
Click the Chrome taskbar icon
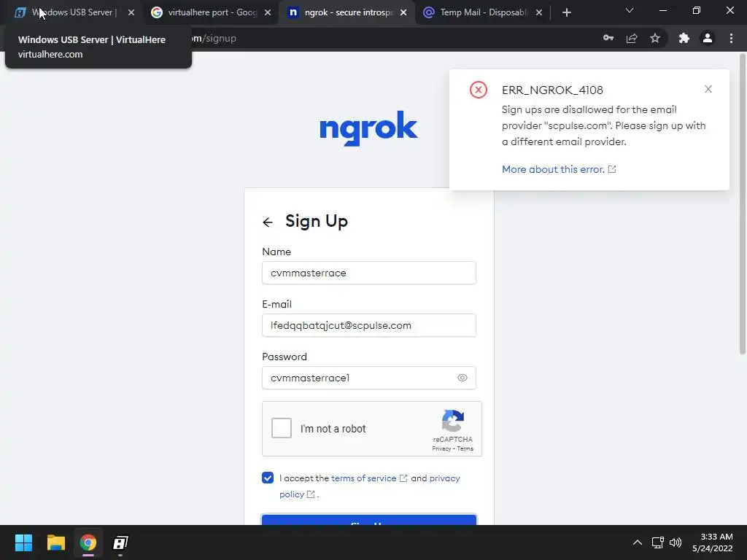coord(88,542)
